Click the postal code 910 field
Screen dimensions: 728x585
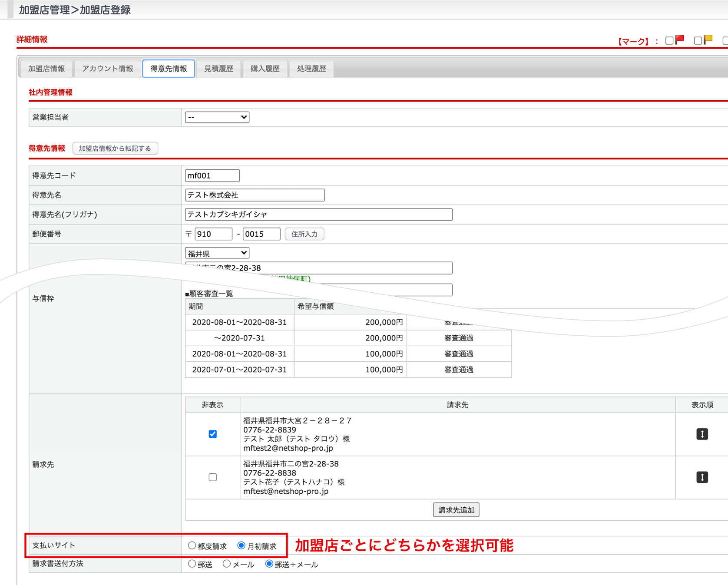click(x=213, y=234)
